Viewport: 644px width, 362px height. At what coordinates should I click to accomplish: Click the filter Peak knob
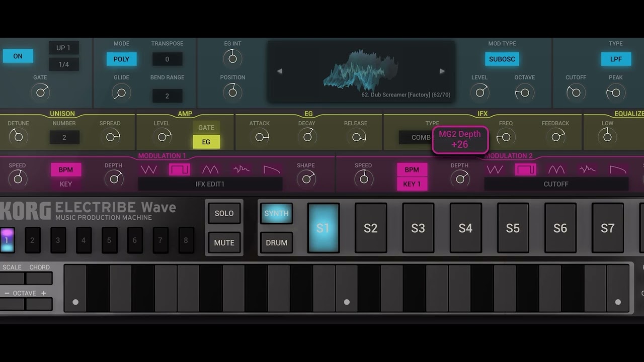coord(615,92)
